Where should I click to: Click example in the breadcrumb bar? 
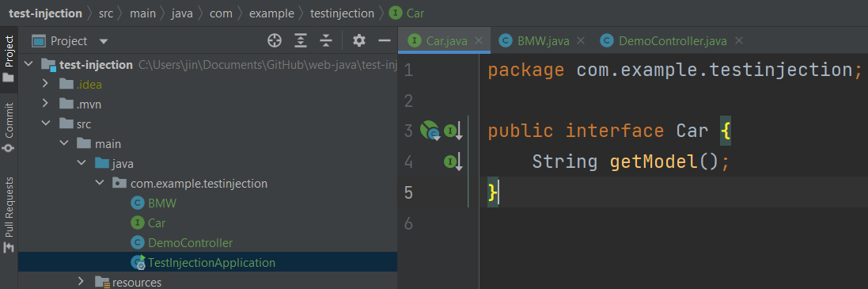[271, 13]
